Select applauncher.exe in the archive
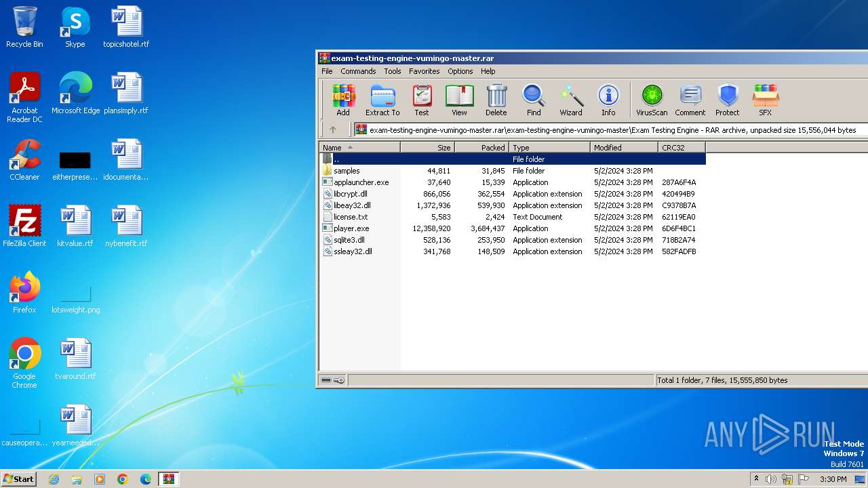The height and width of the screenshot is (488, 868). click(x=513, y=182)
